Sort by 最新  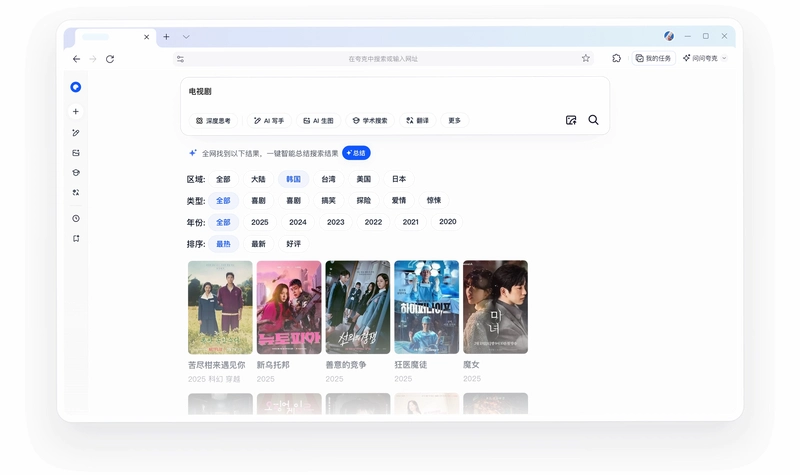258,244
